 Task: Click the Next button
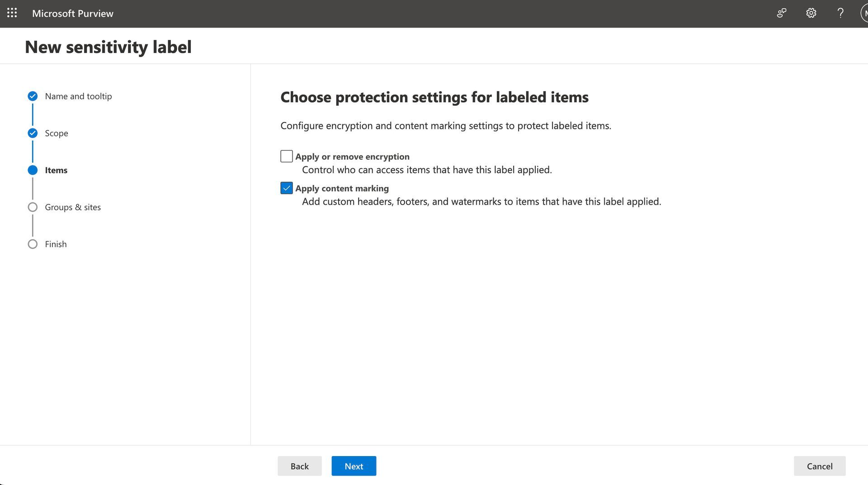point(354,466)
